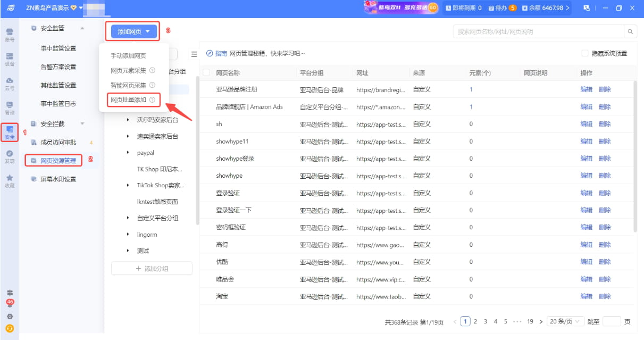Collapse the 安全监管 section
The image size is (644, 340).
click(82, 28)
